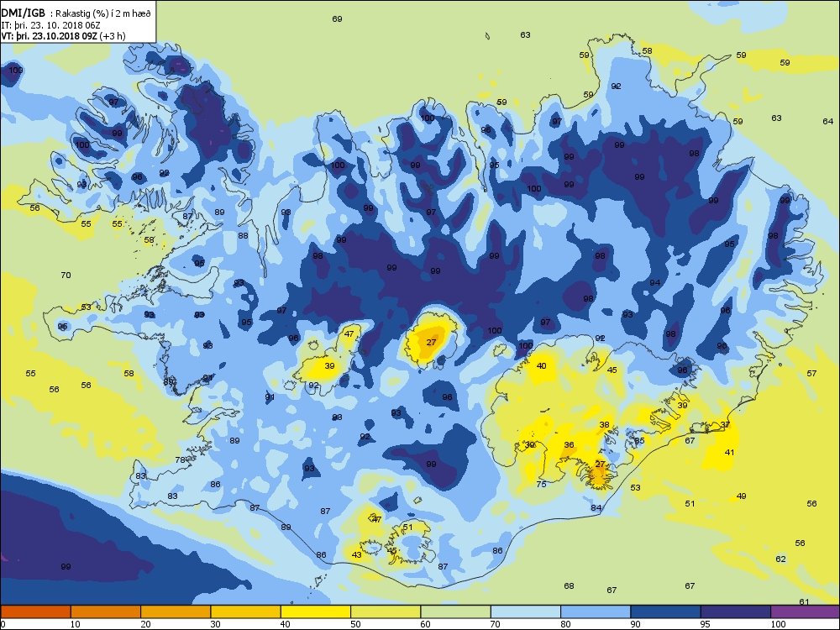
Task: Click the purple legend swatch above 100
Action: click(806, 612)
